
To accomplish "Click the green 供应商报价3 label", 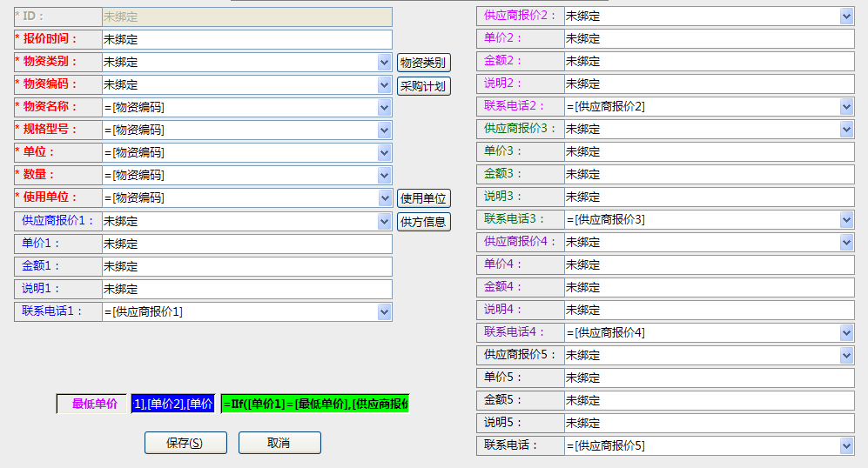I will pyautogui.click(x=520, y=129).
